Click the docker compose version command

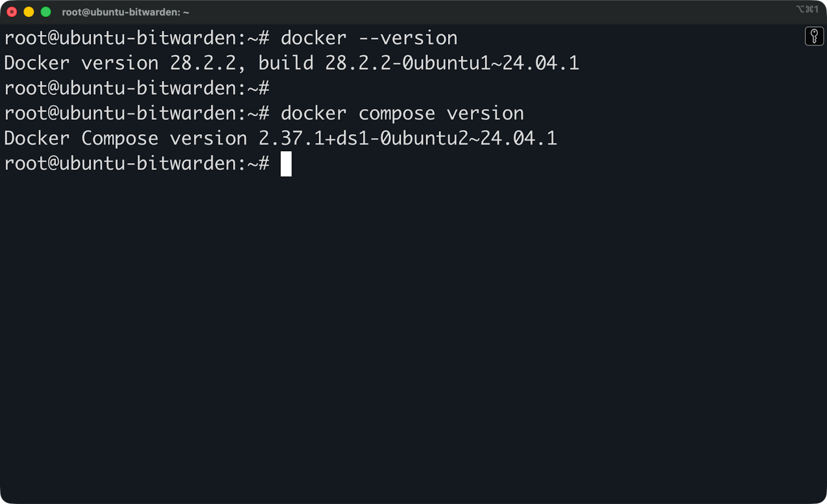(402, 113)
